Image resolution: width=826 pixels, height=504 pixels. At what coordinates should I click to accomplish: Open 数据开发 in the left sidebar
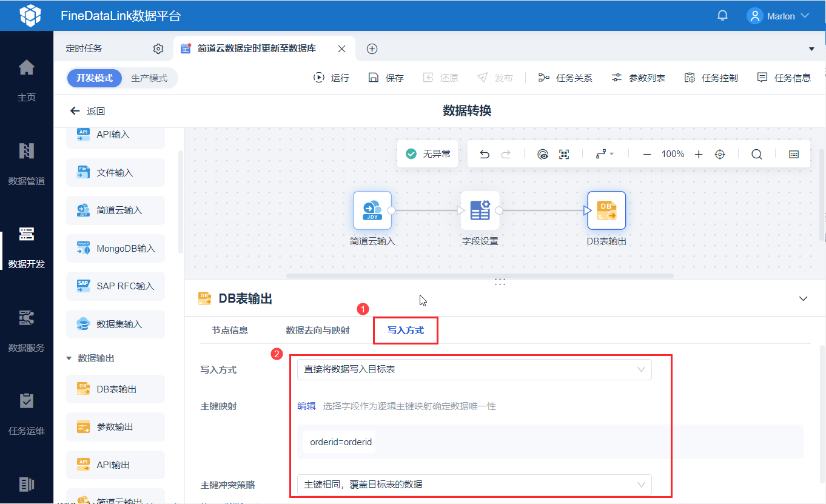point(27,246)
